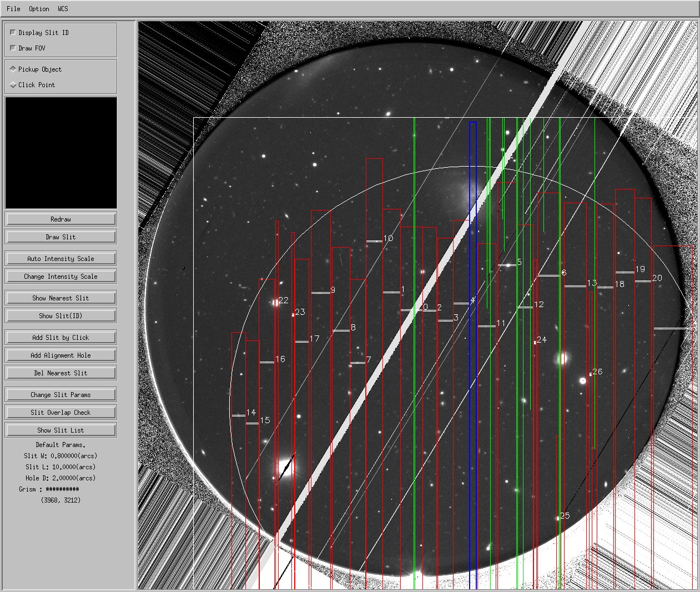The height and width of the screenshot is (592, 700).
Task: Open the Option menu
Action: tap(39, 9)
